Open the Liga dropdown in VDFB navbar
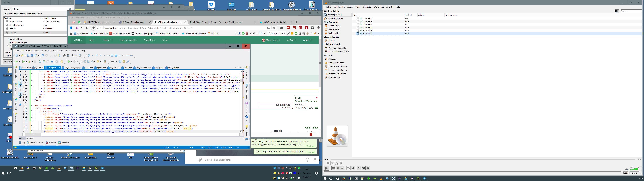 (x=92, y=40)
